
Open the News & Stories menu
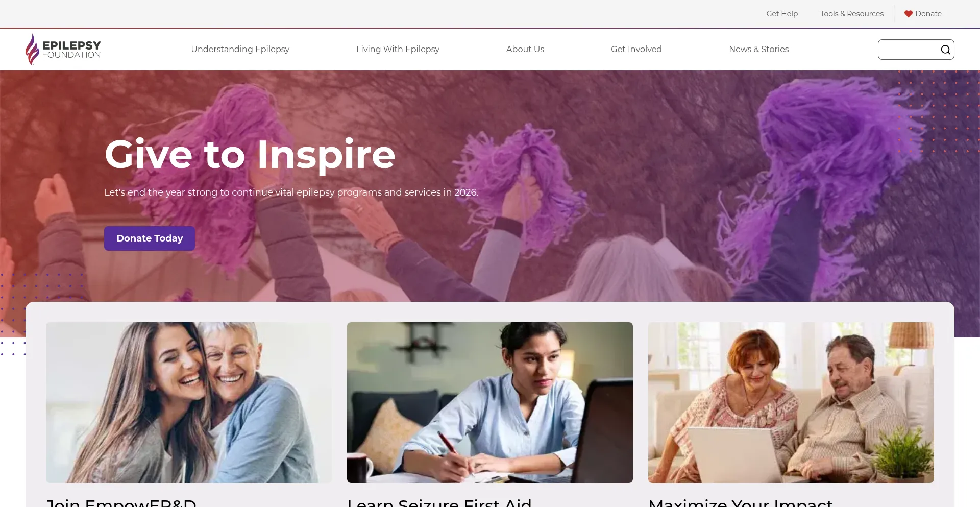tap(759, 49)
